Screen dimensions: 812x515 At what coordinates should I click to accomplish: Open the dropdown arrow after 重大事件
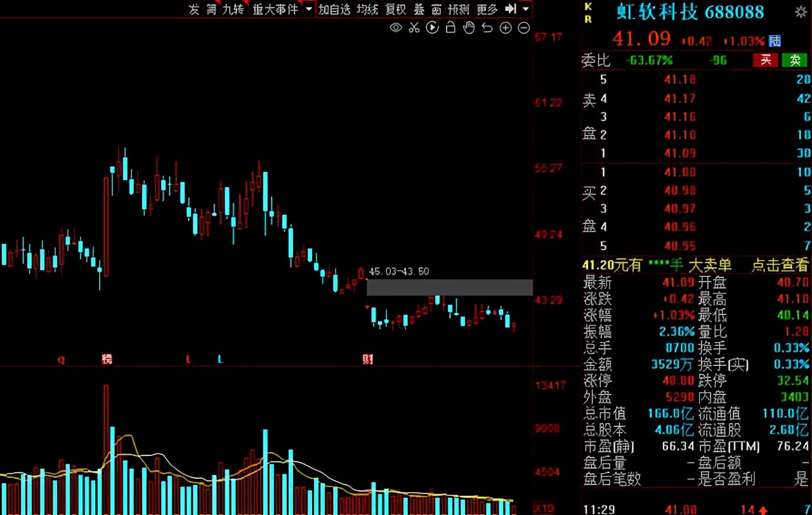coord(309,9)
